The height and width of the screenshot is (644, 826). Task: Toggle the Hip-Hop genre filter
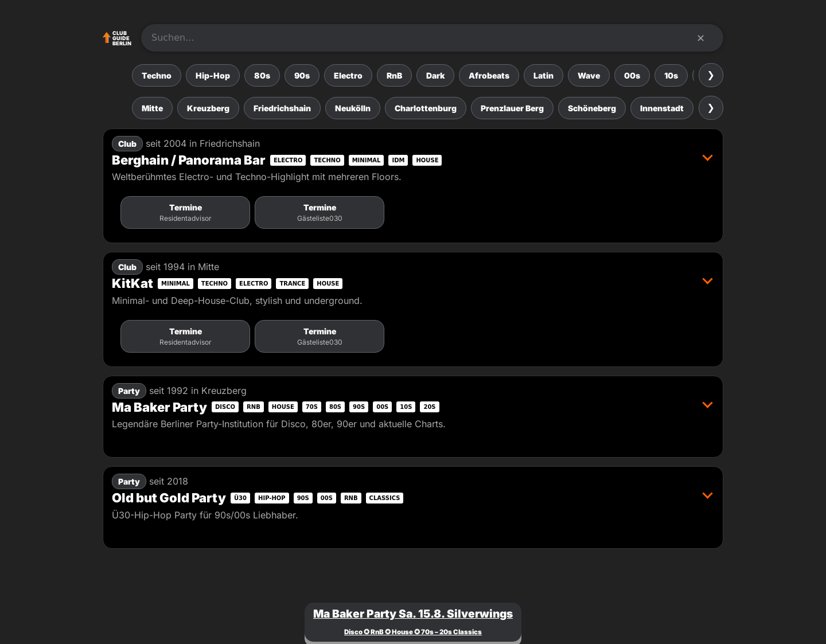click(x=213, y=76)
